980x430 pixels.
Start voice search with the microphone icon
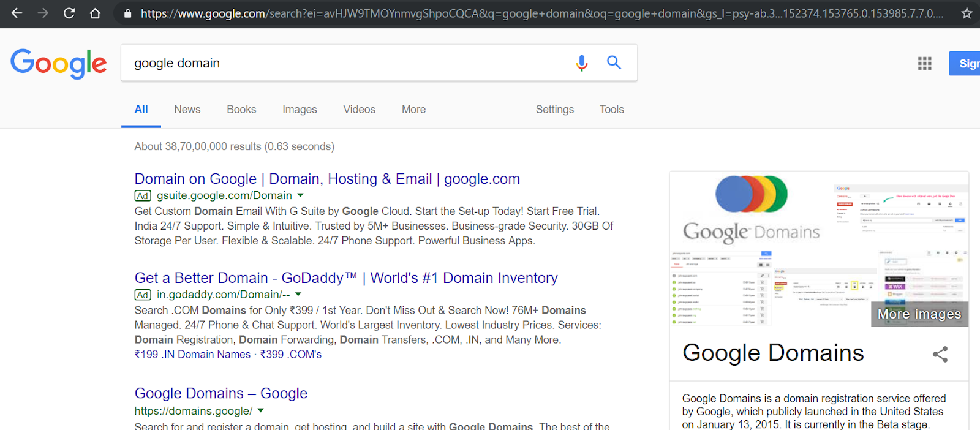coord(582,62)
